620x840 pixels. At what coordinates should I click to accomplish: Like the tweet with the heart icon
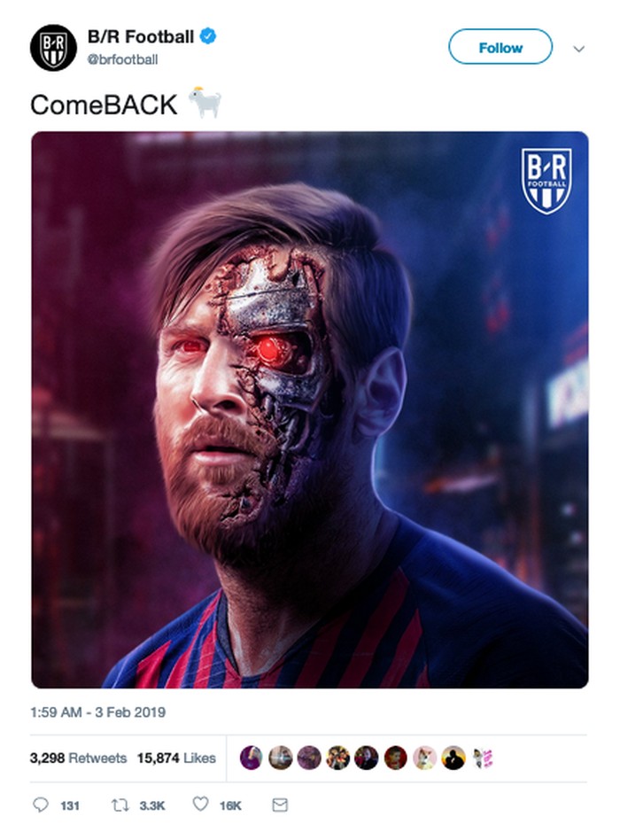[200, 805]
